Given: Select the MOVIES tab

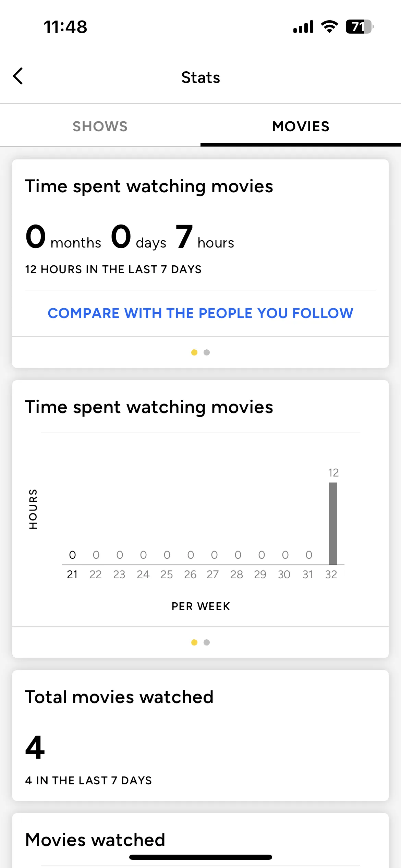Looking at the screenshot, I should click(301, 126).
